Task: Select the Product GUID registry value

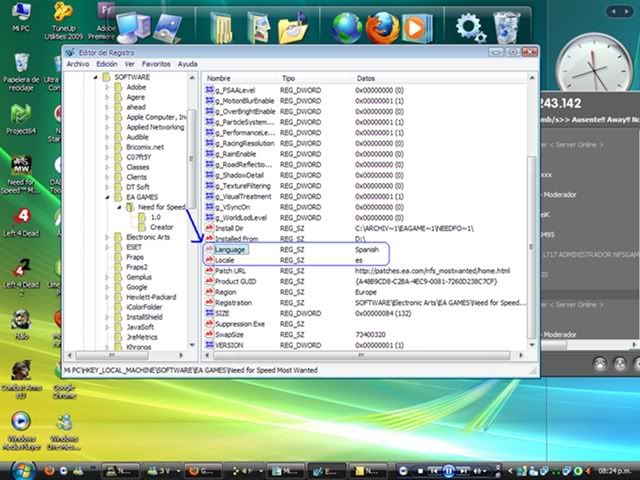Action: coord(236,281)
